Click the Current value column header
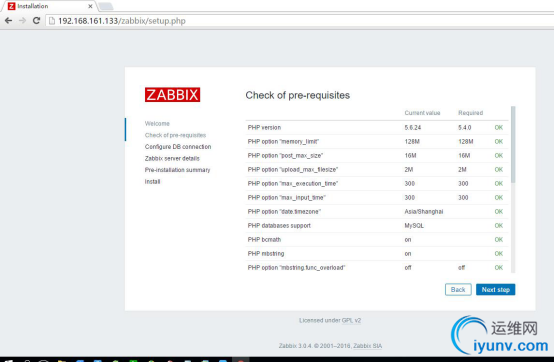The image size is (554, 362). coord(422,113)
